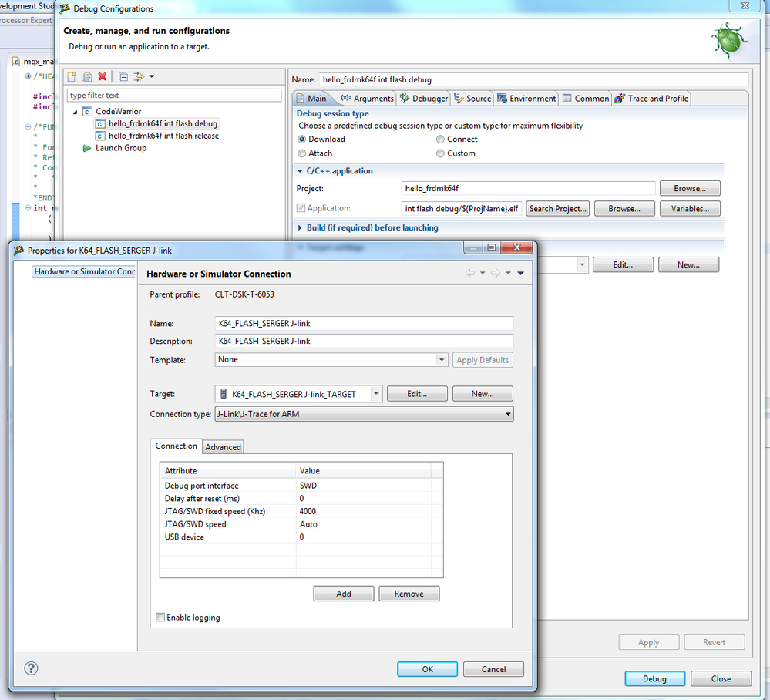Open the Template dropdown

point(442,360)
